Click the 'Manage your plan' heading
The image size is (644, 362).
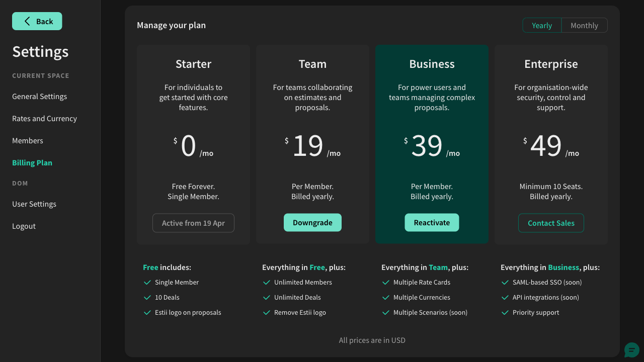pos(172,25)
